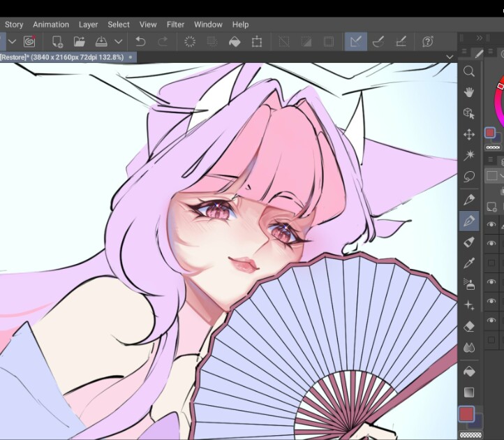This screenshot has height=440, width=504.
Task: Open canvas tab list chevron
Action: point(450,57)
